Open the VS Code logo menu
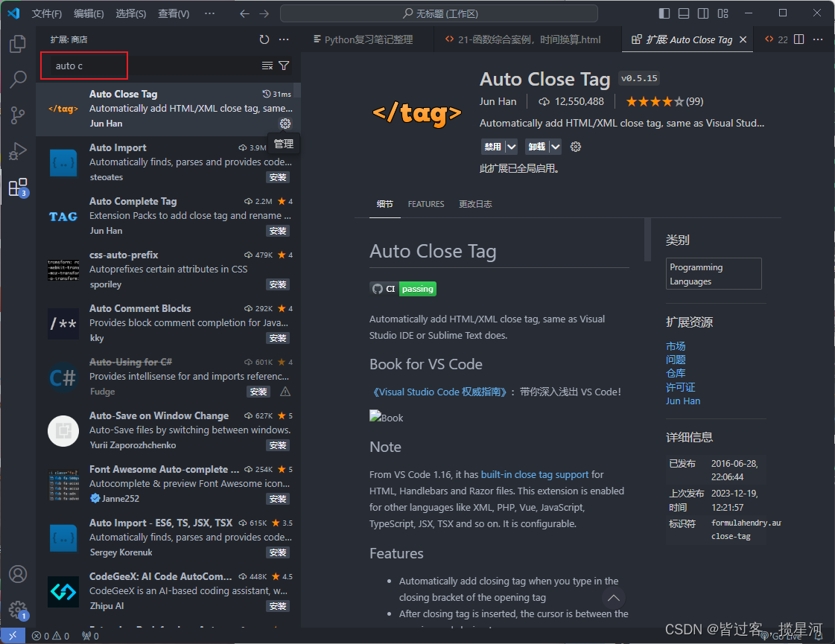The image size is (835, 644). pos(14,13)
